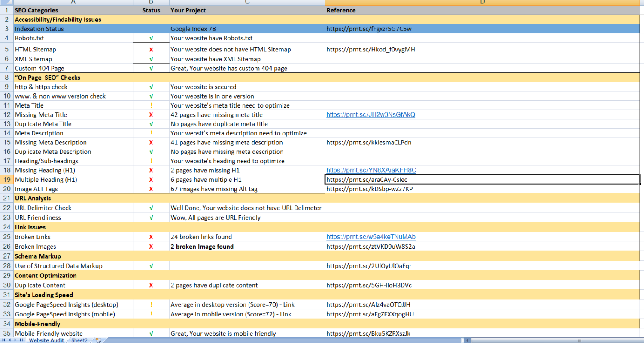644x343 pixels.
Task: Jump to the last sheet tab arrow
Action: [21, 340]
